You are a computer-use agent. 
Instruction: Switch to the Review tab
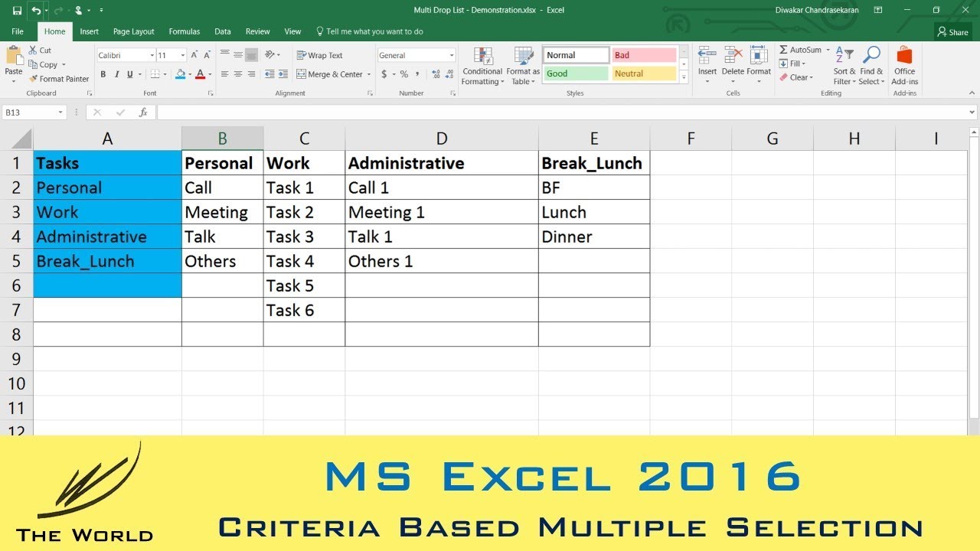(258, 31)
